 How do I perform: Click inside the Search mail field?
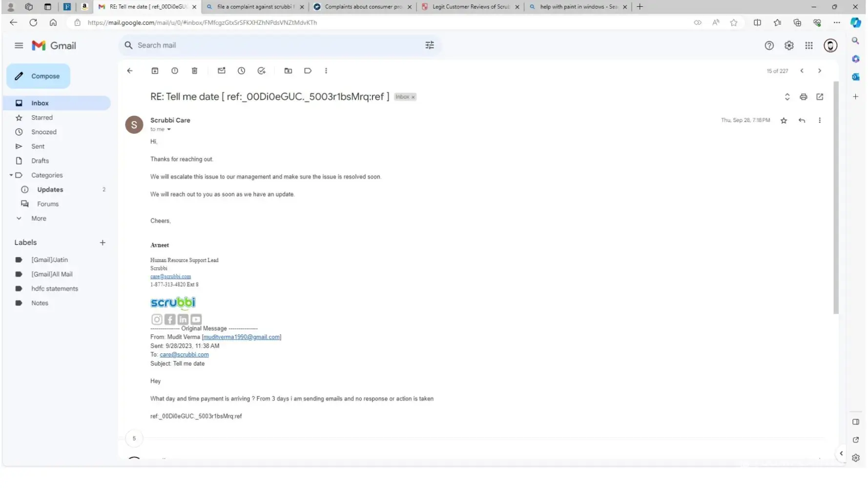click(273, 45)
